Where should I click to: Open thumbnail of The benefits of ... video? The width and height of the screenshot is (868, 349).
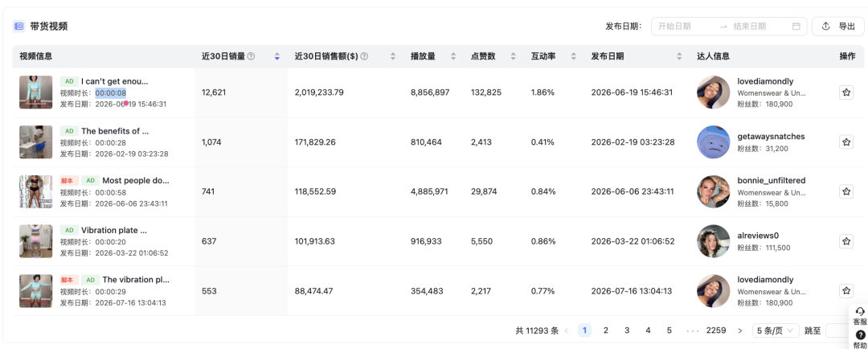coord(36,142)
